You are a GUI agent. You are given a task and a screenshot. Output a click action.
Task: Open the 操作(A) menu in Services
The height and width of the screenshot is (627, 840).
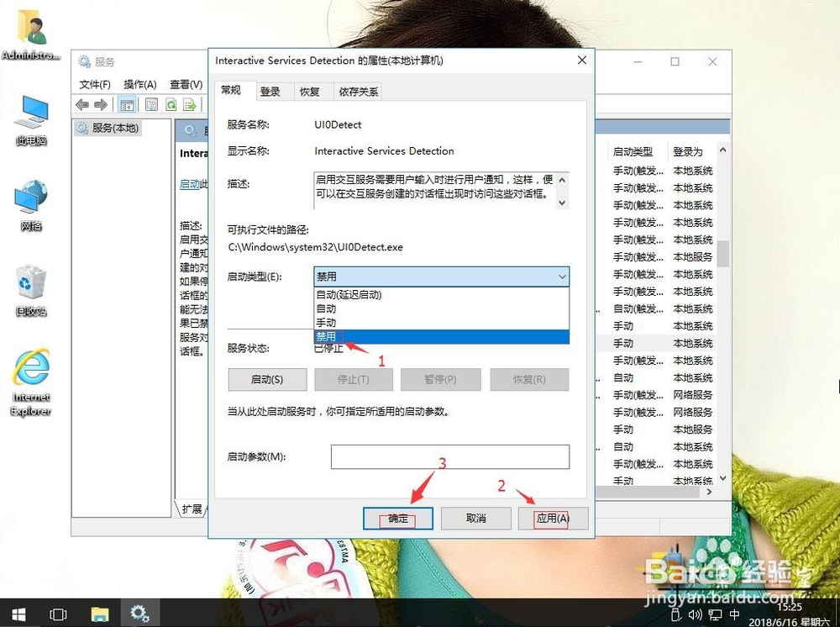point(139,85)
